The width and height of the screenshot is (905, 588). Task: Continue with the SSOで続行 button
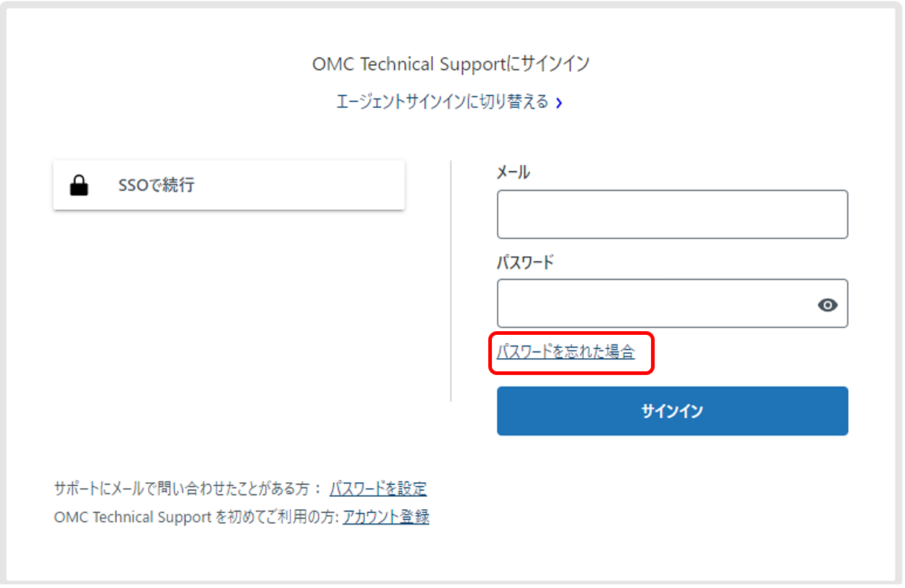tap(228, 185)
